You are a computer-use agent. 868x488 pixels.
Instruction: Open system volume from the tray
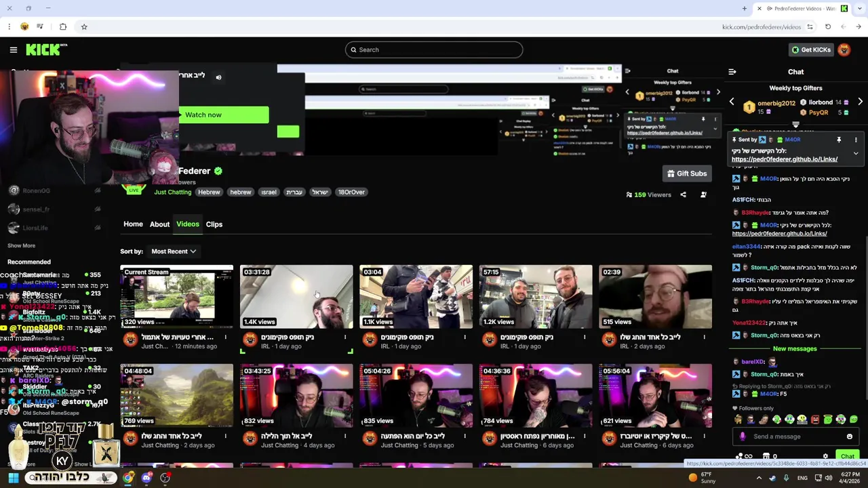tap(829, 478)
